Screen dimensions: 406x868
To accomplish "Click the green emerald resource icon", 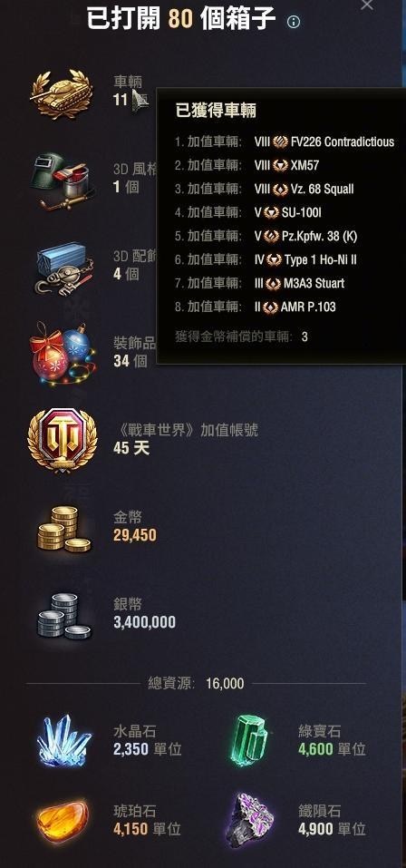I will point(249,741).
